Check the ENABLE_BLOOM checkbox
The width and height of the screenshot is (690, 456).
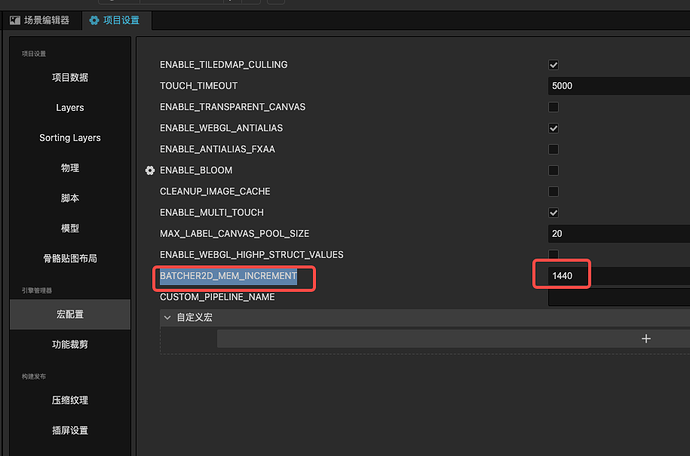click(x=554, y=170)
